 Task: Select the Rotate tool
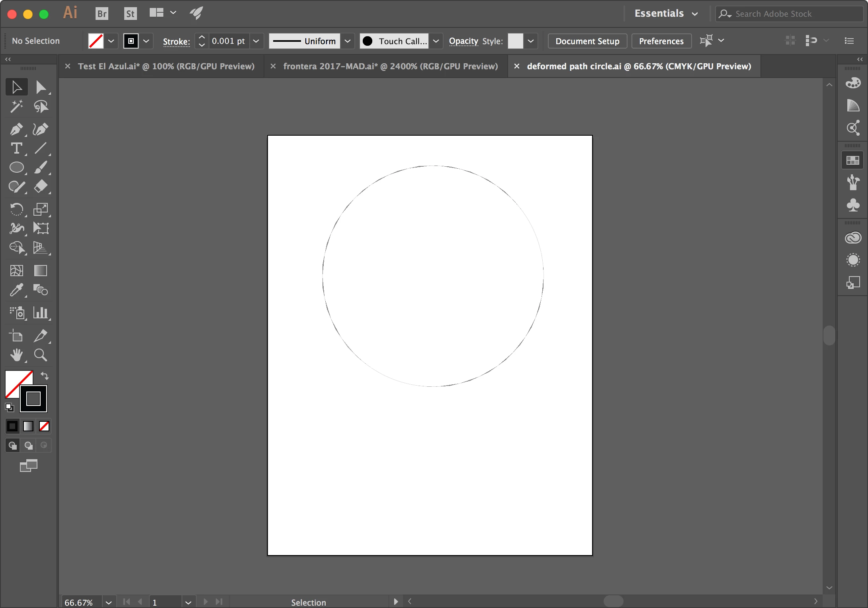pos(16,209)
